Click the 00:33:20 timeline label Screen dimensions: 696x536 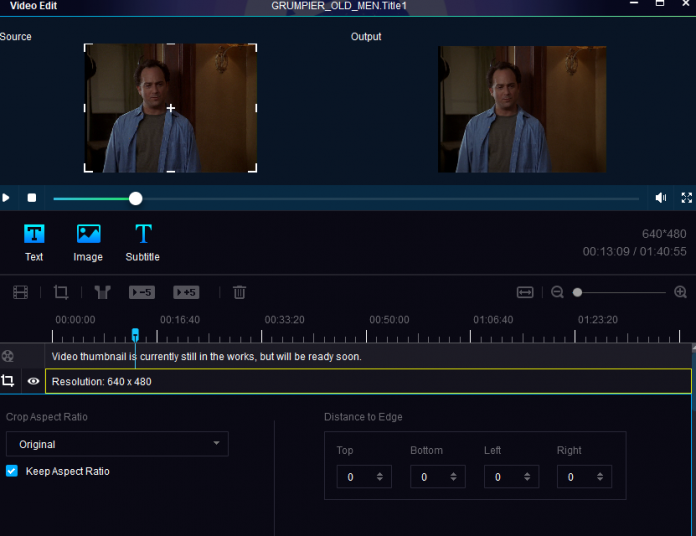click(x=285, y=319)
